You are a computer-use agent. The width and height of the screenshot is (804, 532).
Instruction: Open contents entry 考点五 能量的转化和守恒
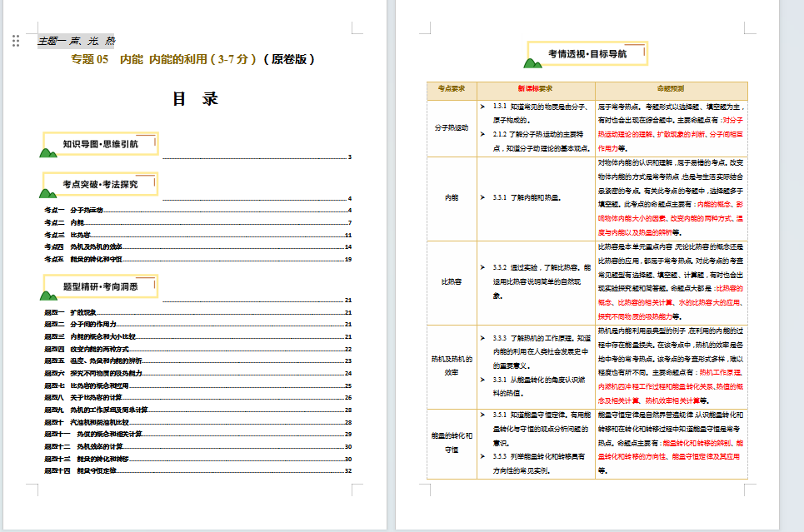click(x=198, y=259)
